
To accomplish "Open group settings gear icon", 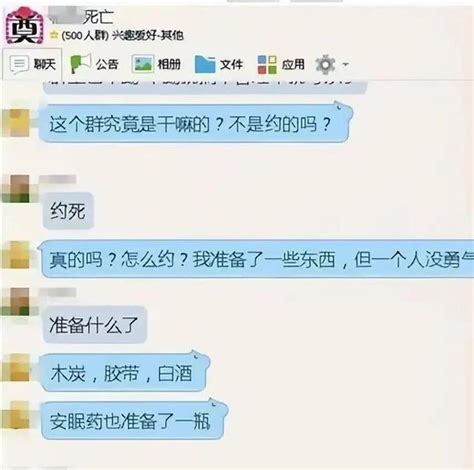I will (x=325, y=64).
